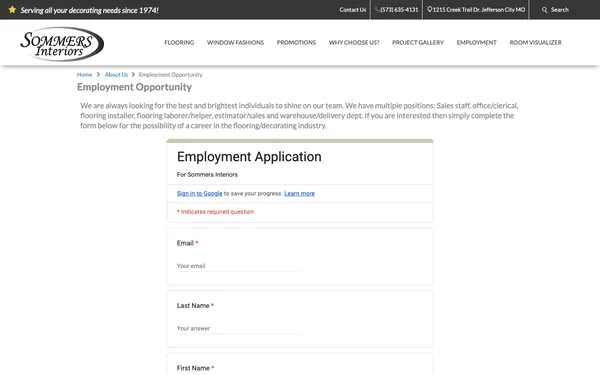Open the Employment menu

(476, 42)
